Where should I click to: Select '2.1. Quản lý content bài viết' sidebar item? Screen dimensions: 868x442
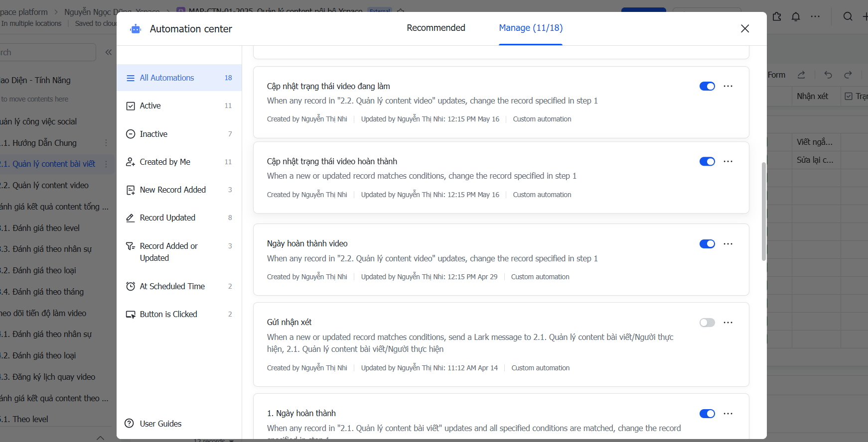click(47, 164)
